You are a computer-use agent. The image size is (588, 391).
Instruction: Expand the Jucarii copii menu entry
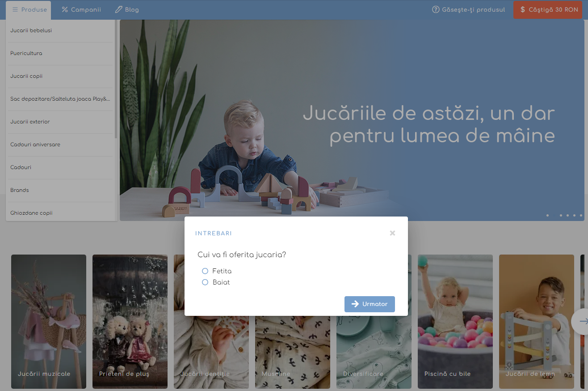(x=26, y=76)
